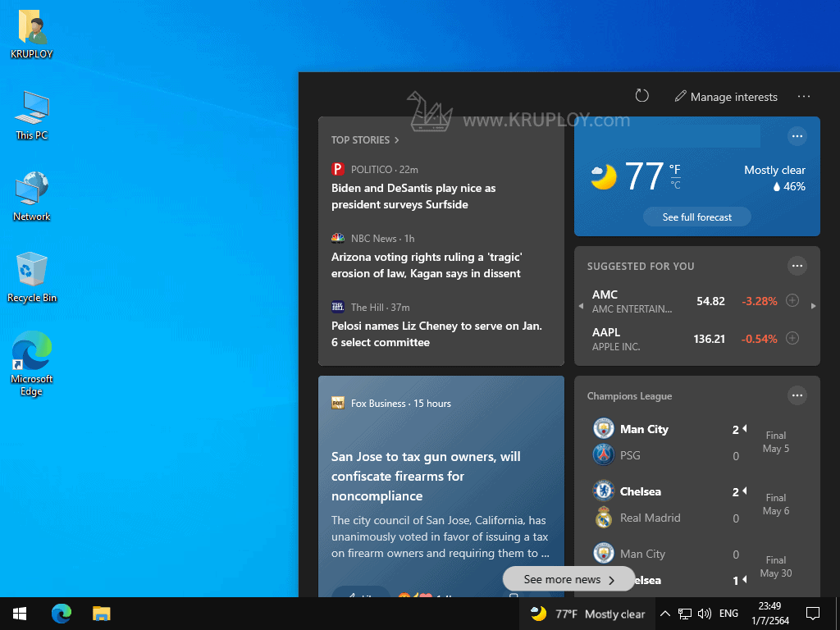
Task: Add AAPL to watchlist
Action: click(792, 338)
